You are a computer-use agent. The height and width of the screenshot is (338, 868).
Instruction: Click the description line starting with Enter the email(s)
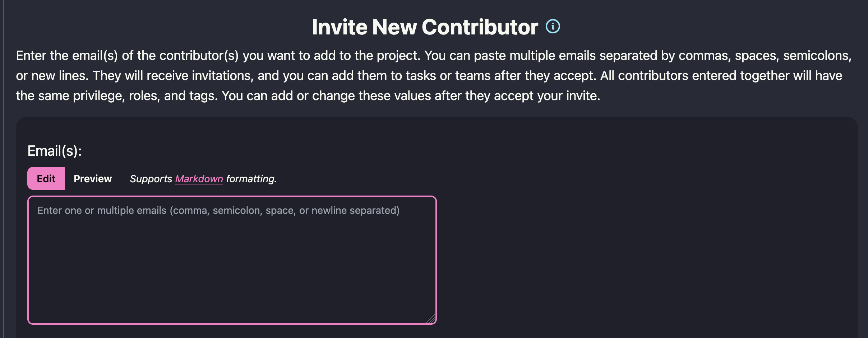point(433,56)
